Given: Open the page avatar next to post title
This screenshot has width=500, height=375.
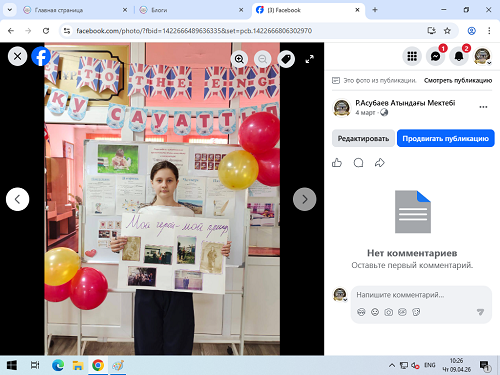Looking at the screenshot, I should coord(342,108).
